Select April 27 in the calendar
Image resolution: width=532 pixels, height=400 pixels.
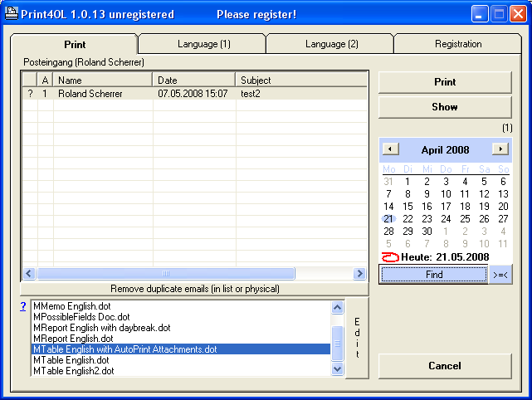503,219
